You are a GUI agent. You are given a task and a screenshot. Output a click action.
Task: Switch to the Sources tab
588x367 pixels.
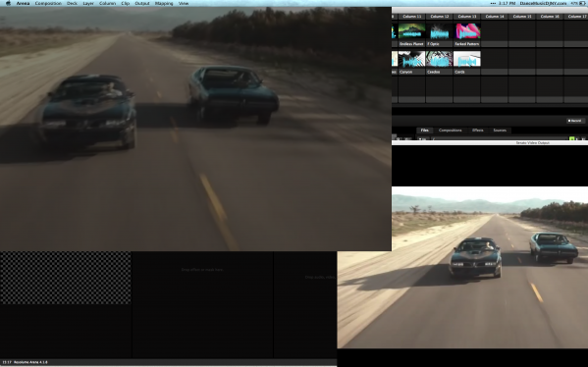[x=500, y=131]
